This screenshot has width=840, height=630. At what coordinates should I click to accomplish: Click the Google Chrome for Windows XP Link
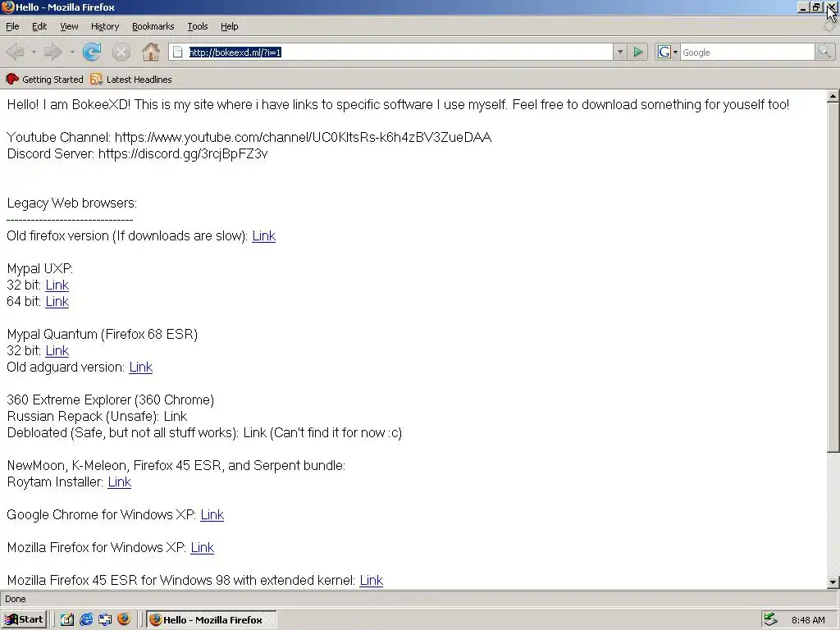coord(212,514)
